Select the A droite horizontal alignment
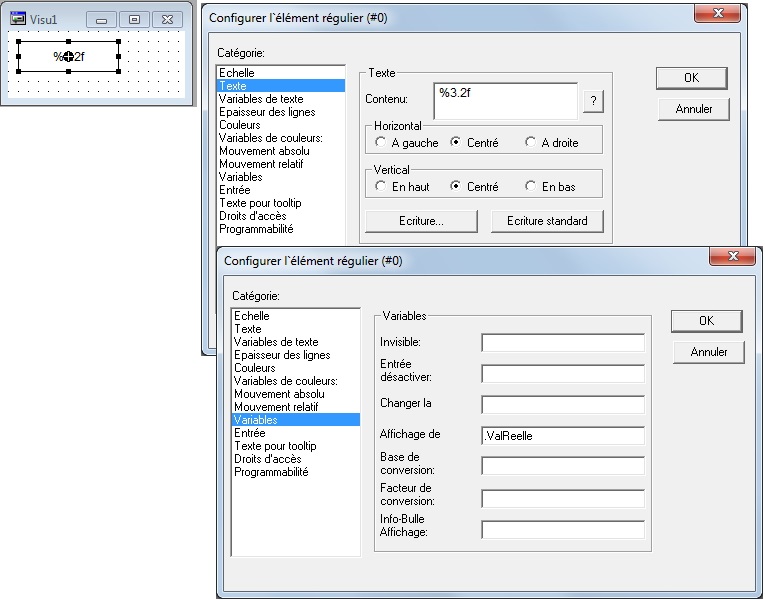Image resolution: width=765 pixels, height=600 pixels. point(531,143)
